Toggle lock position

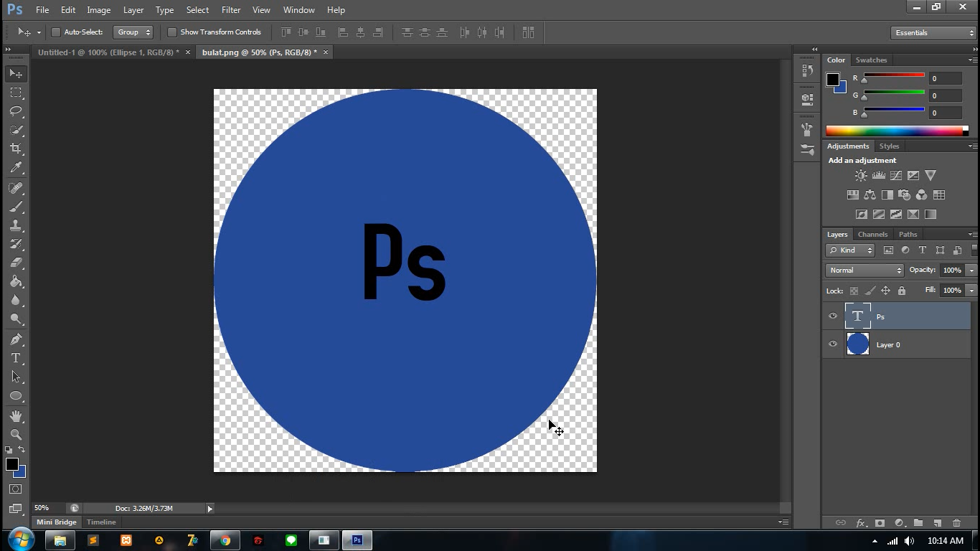coord(885,291)
